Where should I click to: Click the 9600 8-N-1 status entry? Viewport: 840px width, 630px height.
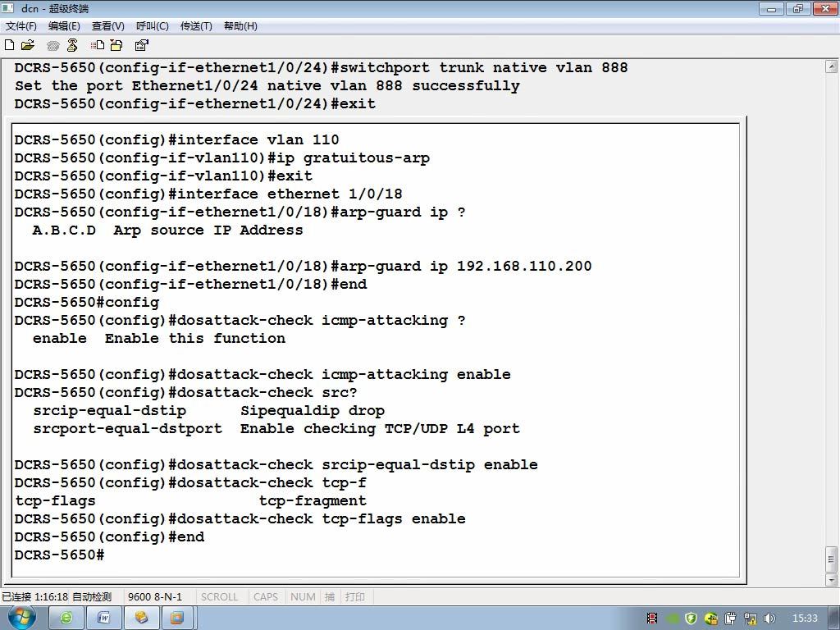155,596
